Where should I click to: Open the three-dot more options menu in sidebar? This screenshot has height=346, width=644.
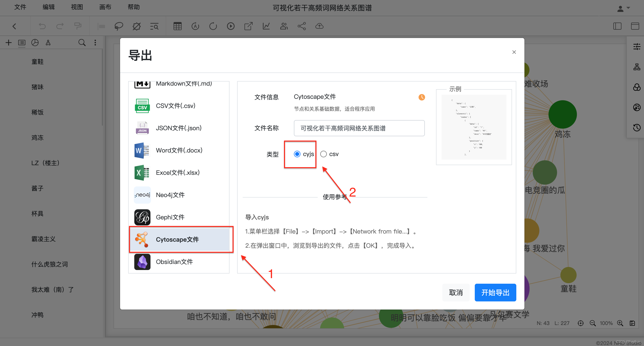pyautogui.click(x=95, y=43)
